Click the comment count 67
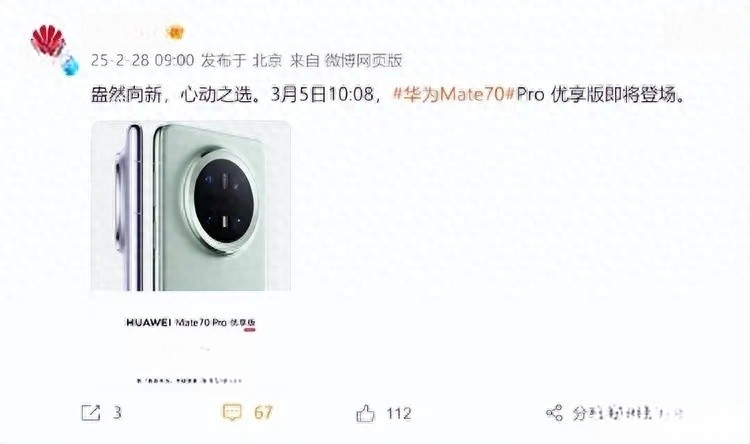The width and height of the screenshot is (750, 444). [x=264, y=412]
